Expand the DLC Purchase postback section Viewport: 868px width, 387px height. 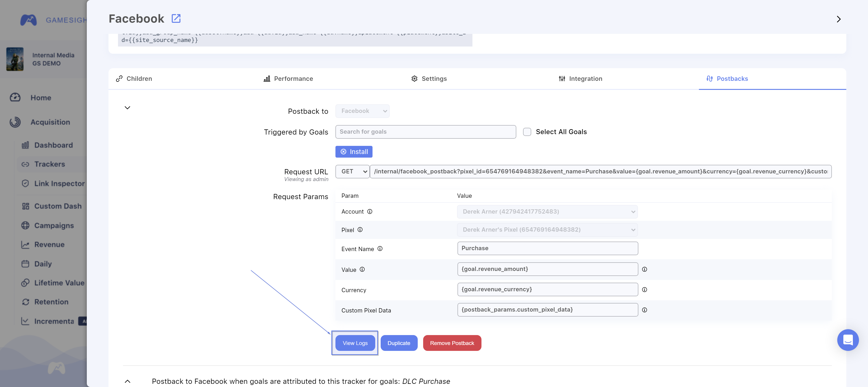127,381
